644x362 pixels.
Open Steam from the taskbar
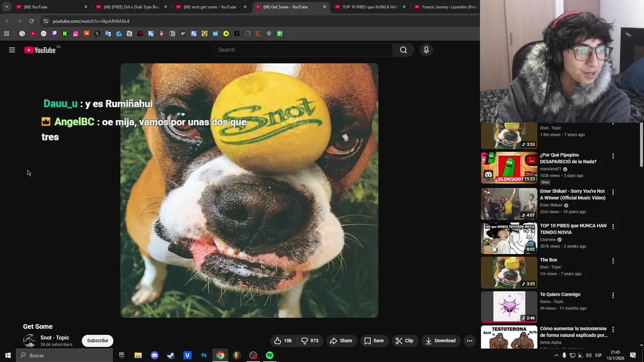coord(171,355)
